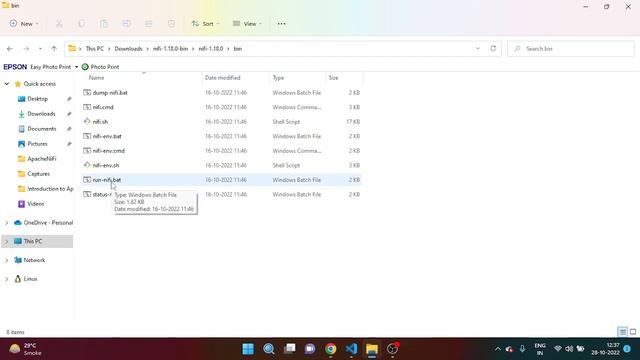This screenshot has width=640, height=360.
Task: Open the New item menu
Action: click(24, 24)
